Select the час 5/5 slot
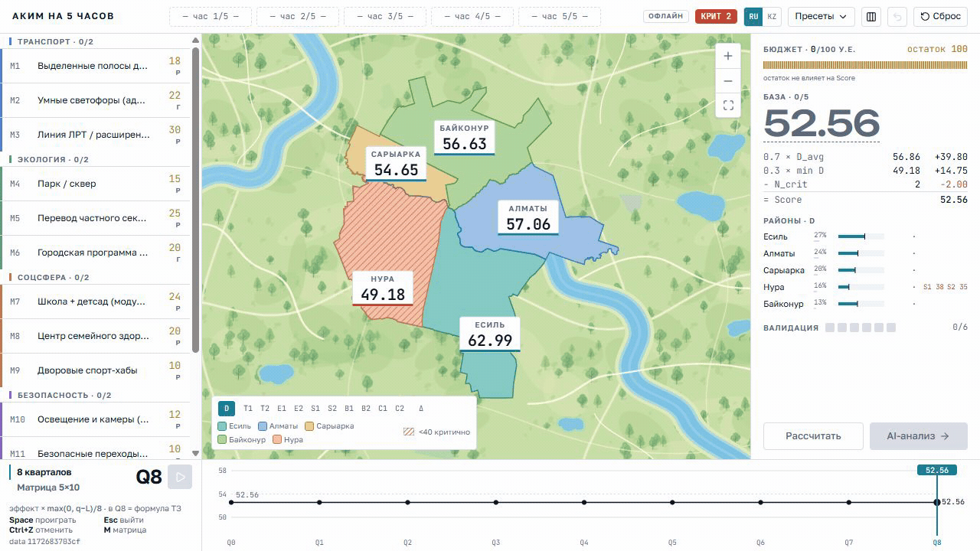Image resolution: width=980 pixels, height=551 pixels. [x=560, y=16]
